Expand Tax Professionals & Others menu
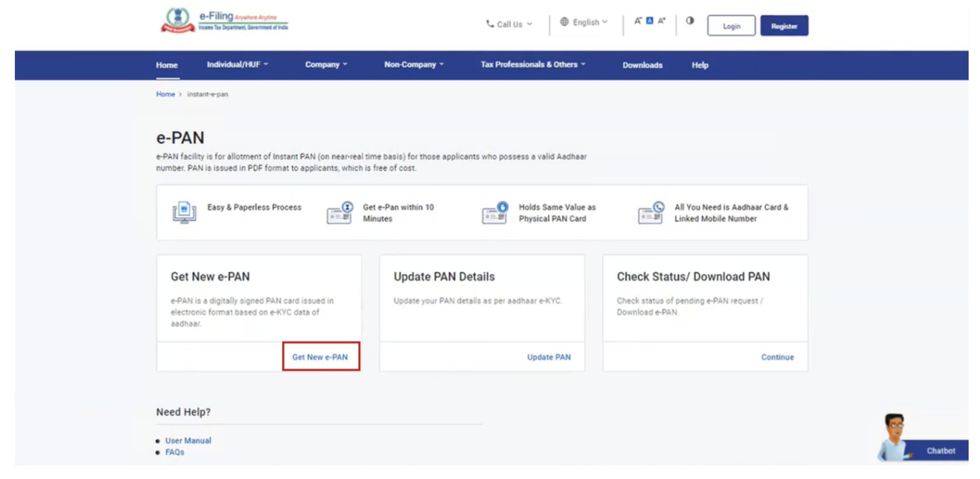980x479 pixels. tap(533, 65)
